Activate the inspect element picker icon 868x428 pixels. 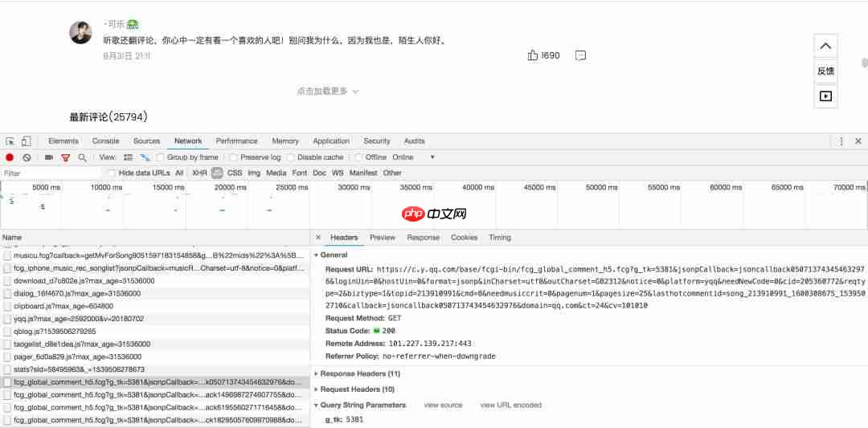pos(10,141)
